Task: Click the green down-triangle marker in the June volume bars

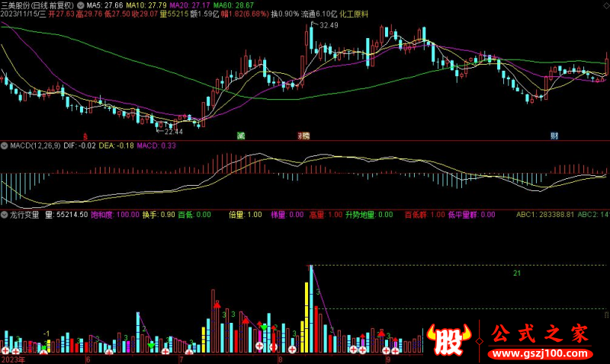Action: [151, 345]
